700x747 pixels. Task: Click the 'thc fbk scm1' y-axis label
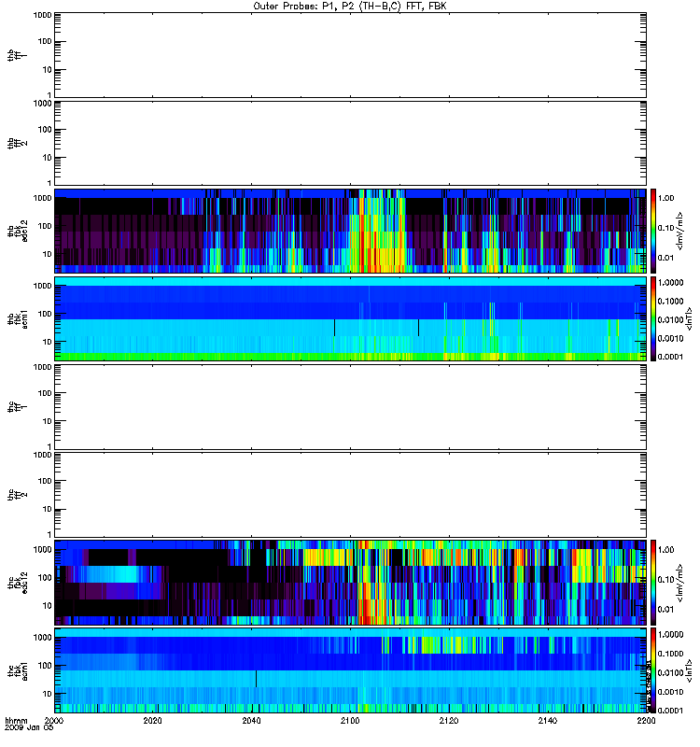click(x=18, y=670)
